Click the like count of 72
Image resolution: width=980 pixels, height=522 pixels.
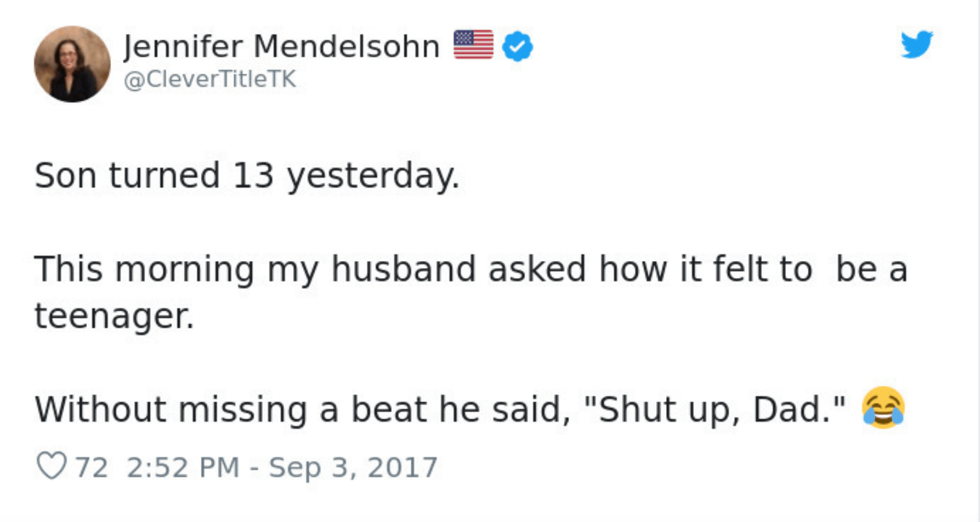point(92,468)
